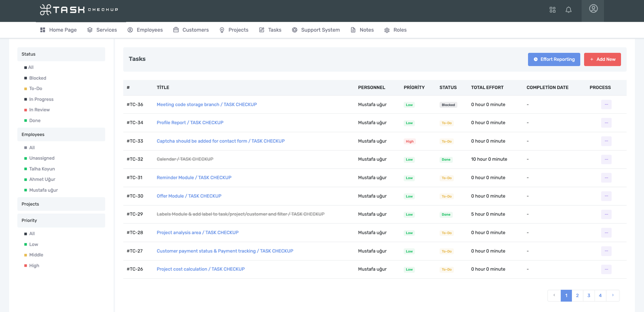Open process menu for #TC-36 row
The height and width of the screenshot is (312, 644).
click(606, 105)
